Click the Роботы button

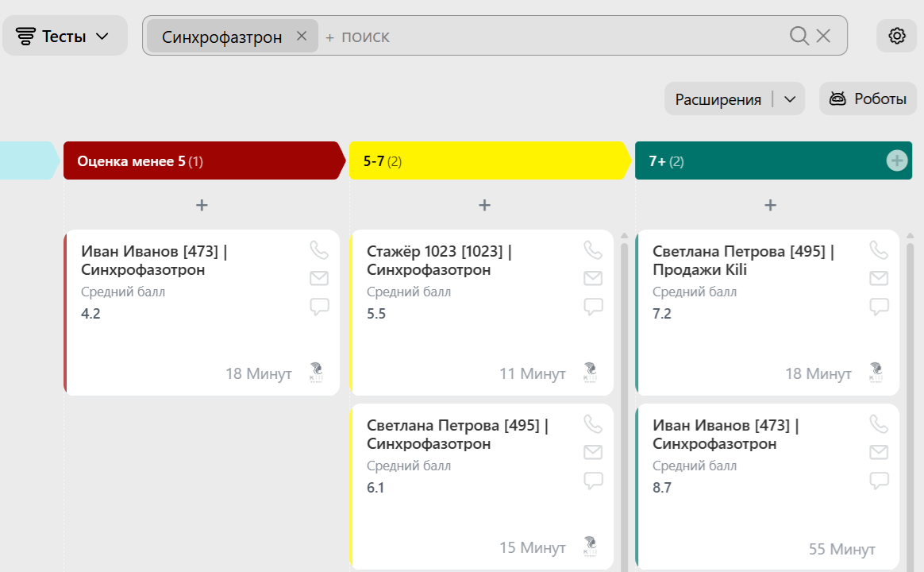[868, 99]
